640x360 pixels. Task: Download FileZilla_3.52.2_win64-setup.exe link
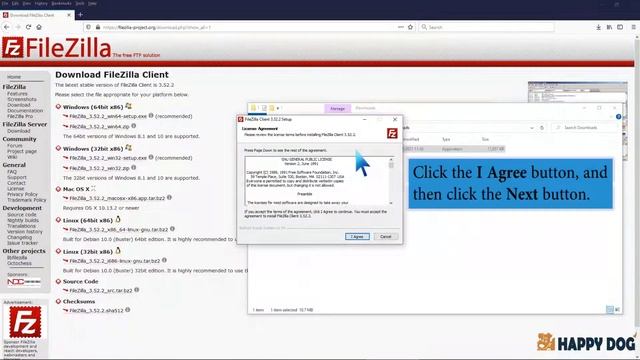point(108,116)
